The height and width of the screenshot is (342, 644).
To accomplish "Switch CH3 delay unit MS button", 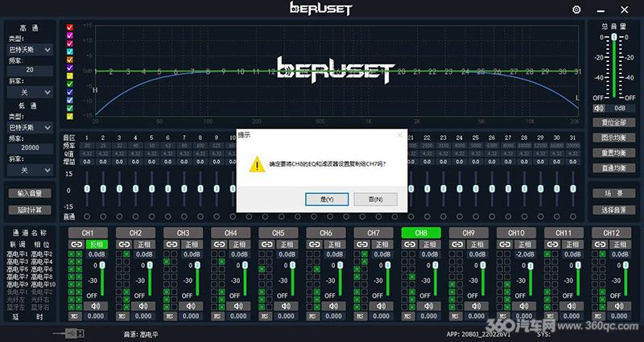I will click(x=170, y=316).
